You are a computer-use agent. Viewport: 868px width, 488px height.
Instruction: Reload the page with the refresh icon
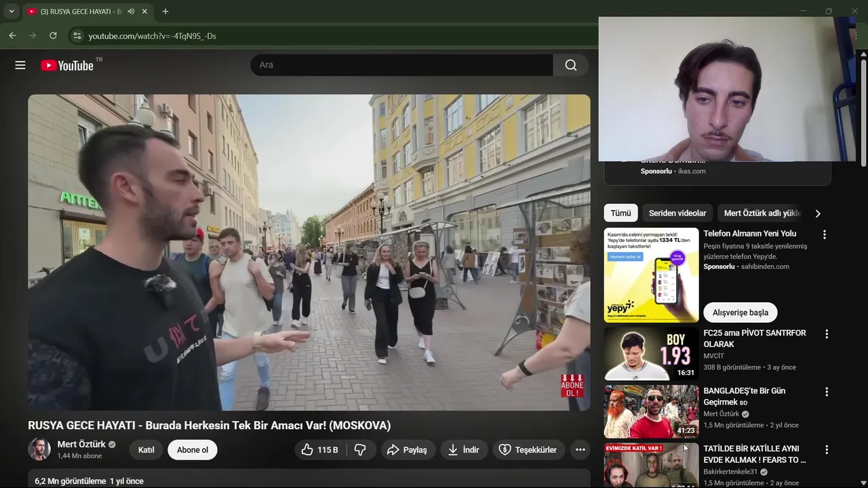click(53, 35)
